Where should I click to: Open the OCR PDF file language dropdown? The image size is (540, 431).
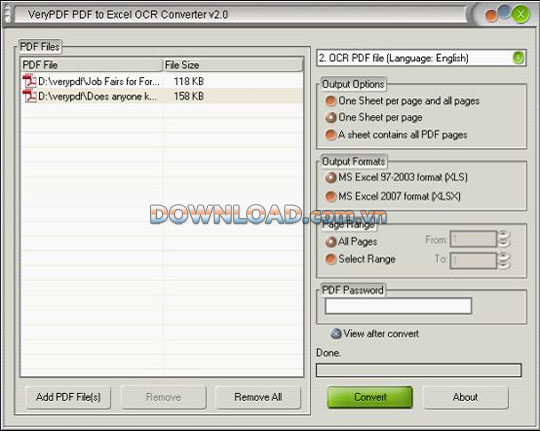(518, 58)
